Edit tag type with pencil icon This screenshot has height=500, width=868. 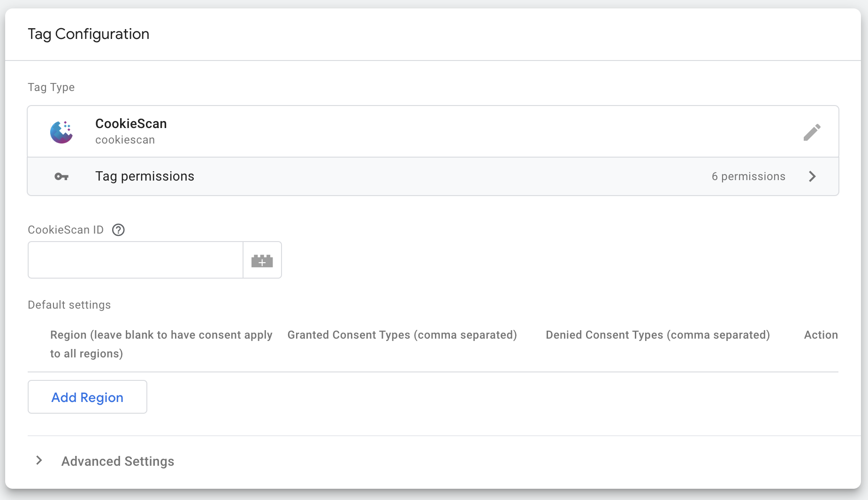click(x=812, y=132)
